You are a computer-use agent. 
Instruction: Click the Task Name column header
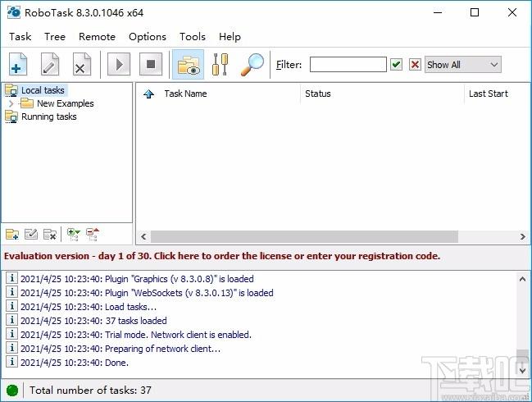click(x=185, y=94)
